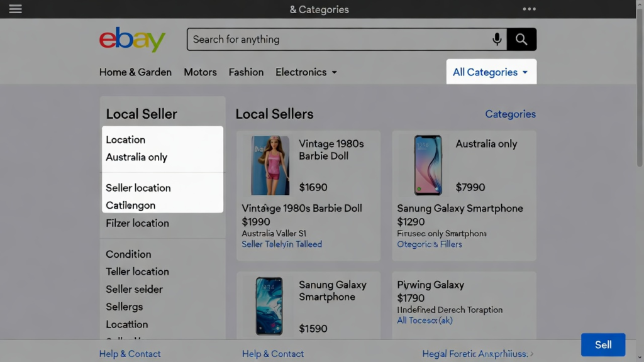The width and height of the screenshot is (644, 362).
Task: Open the Condition filter in sidebar
Action: (128, 254)
